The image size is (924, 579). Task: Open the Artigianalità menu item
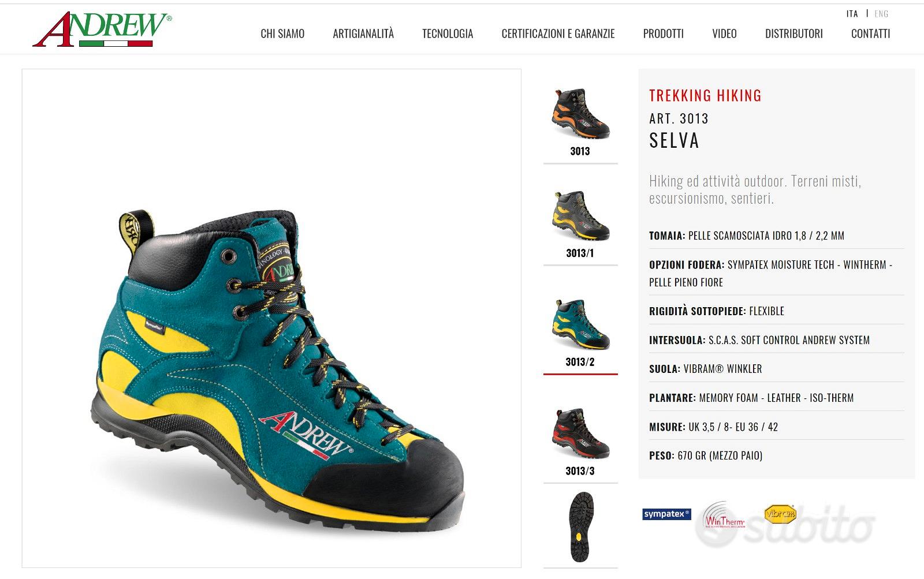363,33
